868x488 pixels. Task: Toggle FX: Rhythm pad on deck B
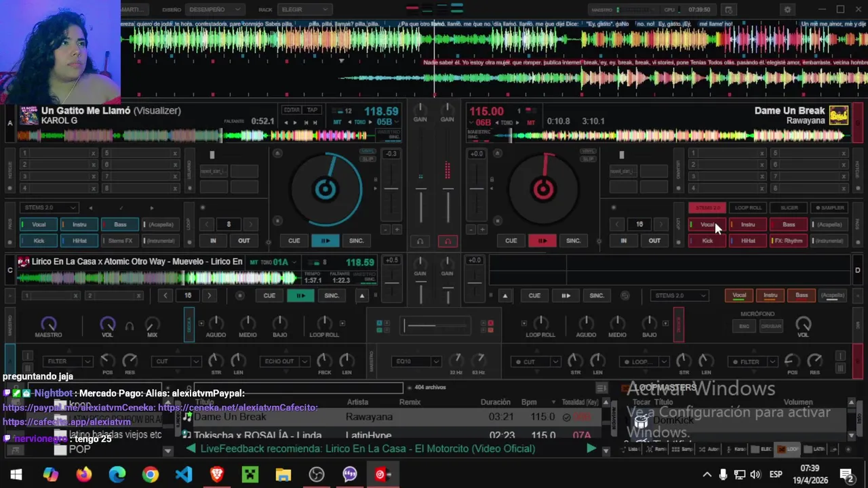click(789, 241)
